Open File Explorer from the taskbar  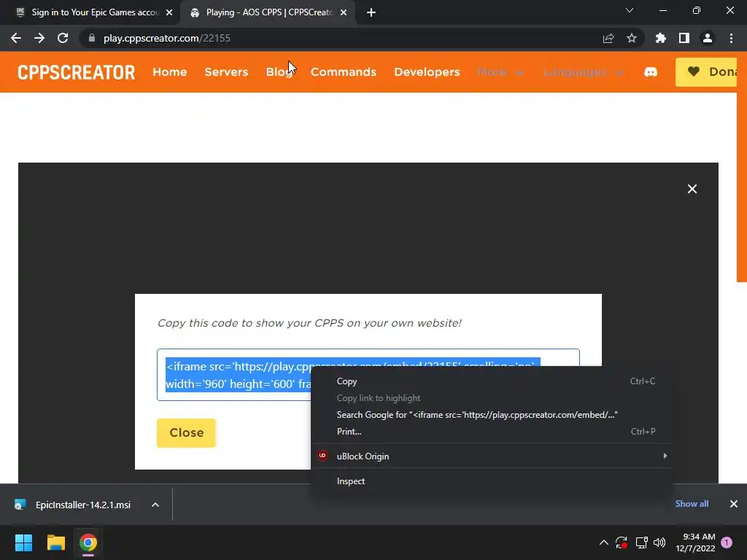pos(55,542)
